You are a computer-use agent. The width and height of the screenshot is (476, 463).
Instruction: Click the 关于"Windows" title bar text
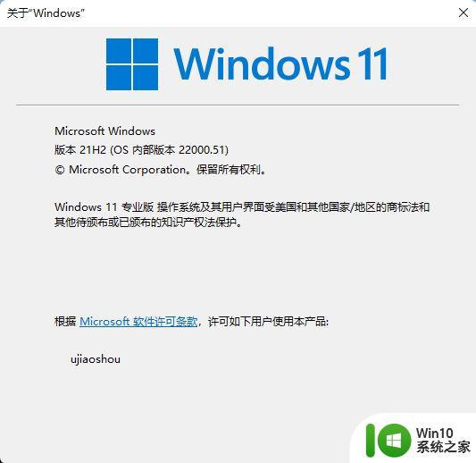coord(46,13)
